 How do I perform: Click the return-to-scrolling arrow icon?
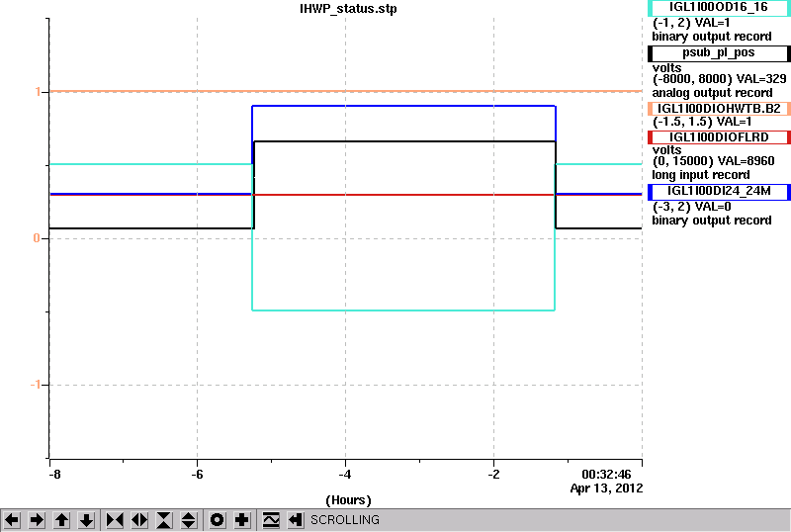(296, 520)
